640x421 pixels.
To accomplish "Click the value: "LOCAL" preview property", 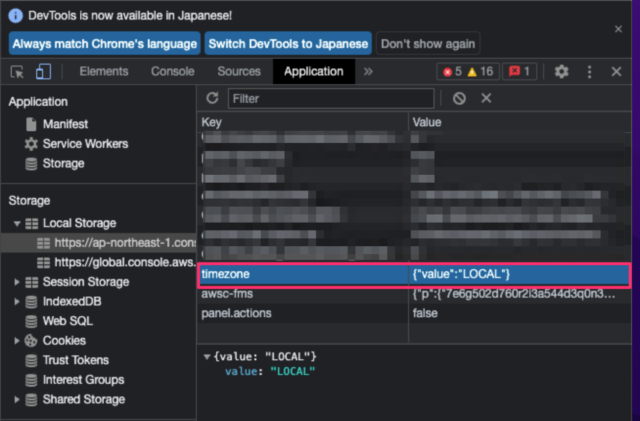I will [270, 372].
